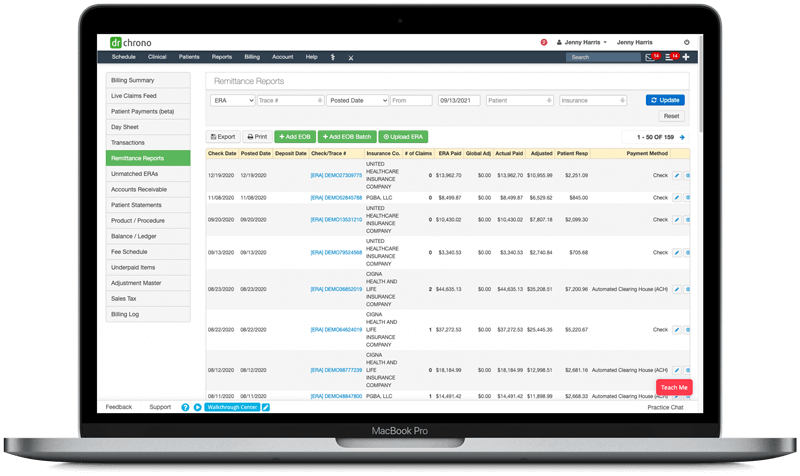Select Patient Payments (beta) in sidebar

coord(148,111)
